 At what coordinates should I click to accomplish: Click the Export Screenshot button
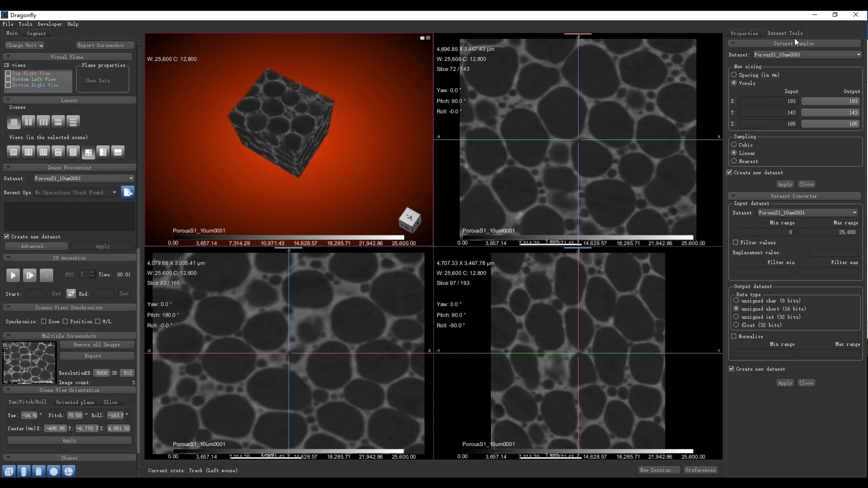tap(104, 45)
